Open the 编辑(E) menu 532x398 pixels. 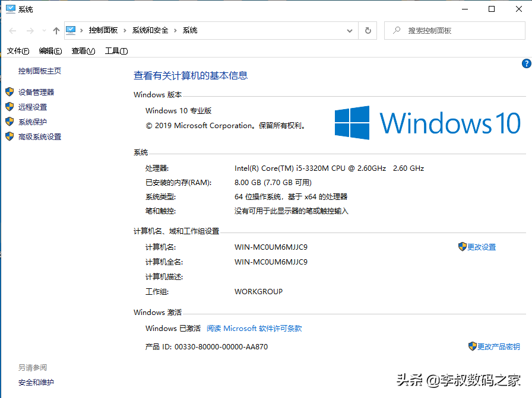coord(50,51)
